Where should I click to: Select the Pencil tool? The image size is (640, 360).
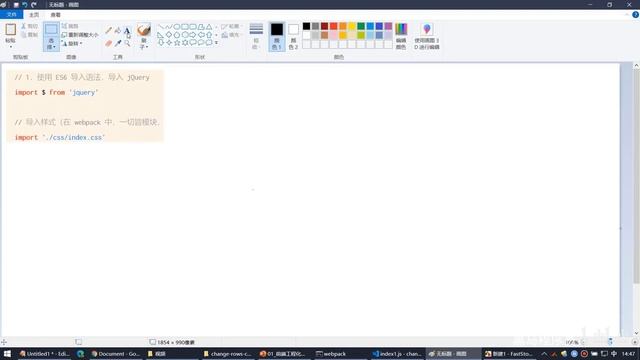pos(109,31)
